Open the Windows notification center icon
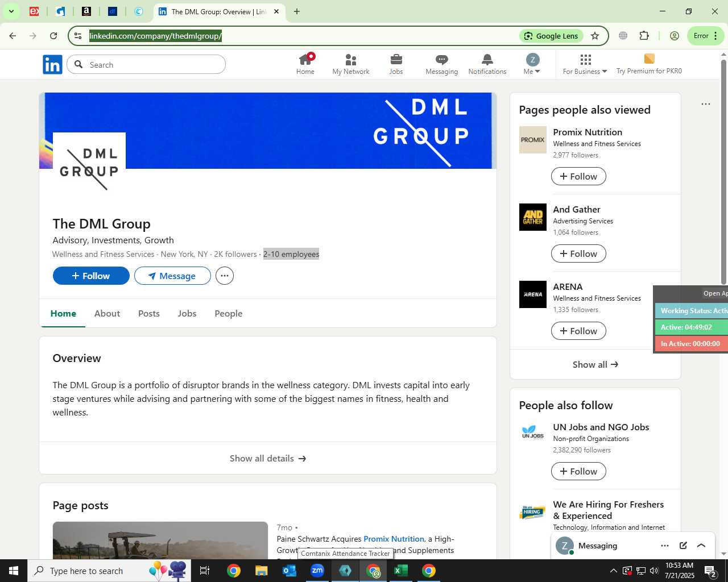Image resolution: width=728 pixels, height=582 pixels. [710, 571]
